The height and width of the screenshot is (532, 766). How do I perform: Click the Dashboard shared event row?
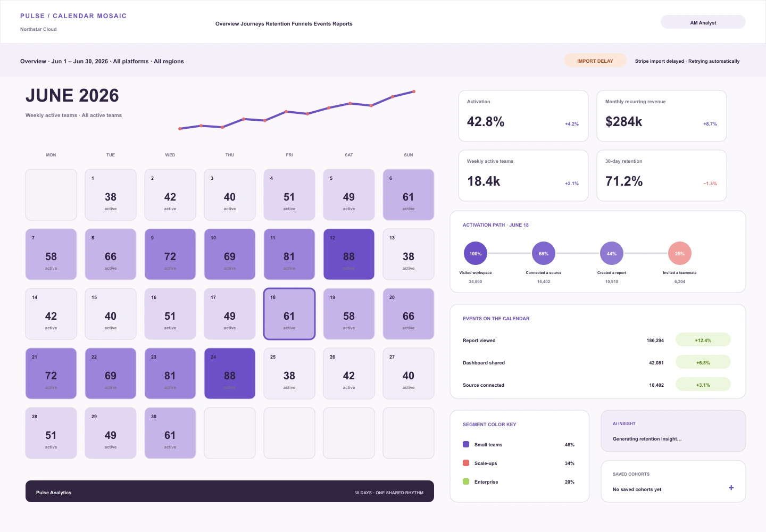coord(597,362)
